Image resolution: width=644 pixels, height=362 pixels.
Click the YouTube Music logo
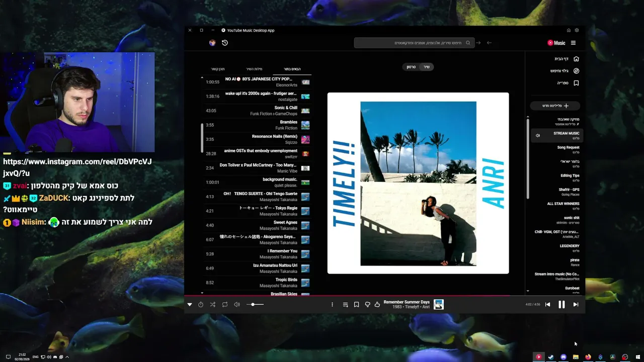point(556,43)
